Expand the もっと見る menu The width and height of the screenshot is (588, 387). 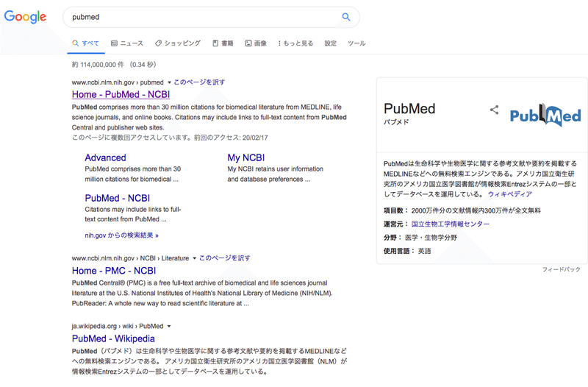click(x=295, y=43)
